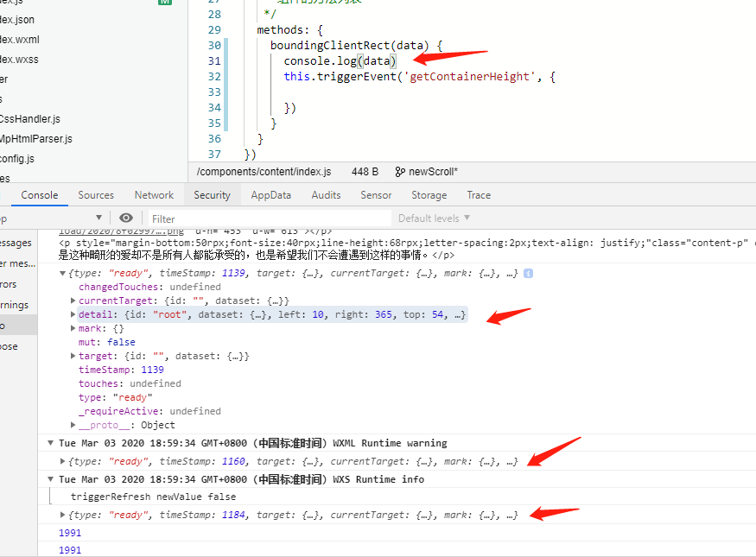Click the last 1991 console output
Screen dimensions: 756x557
click(x=70, y=550)
